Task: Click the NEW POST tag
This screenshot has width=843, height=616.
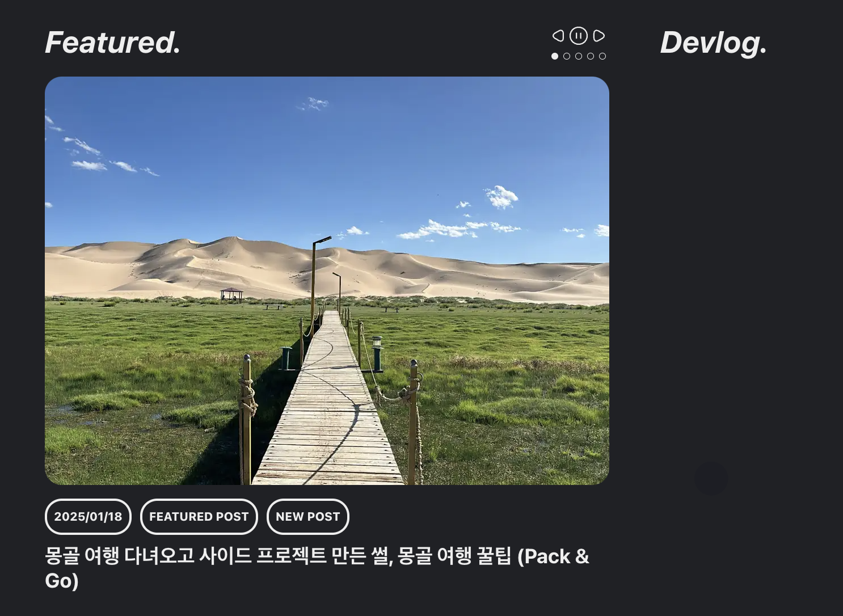Action: coord(308,517)
